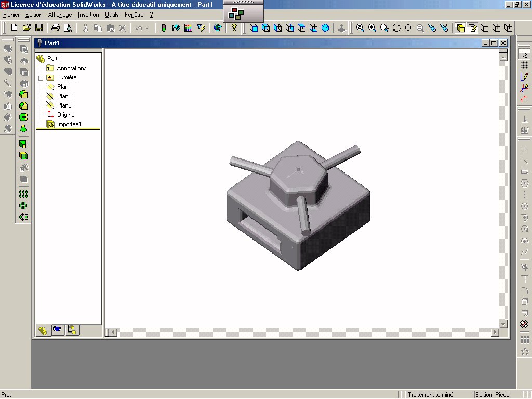Toggle the grid icon in right toolbar
The width and height of the screenshot is (532, 399).
[x=524, y=65]
